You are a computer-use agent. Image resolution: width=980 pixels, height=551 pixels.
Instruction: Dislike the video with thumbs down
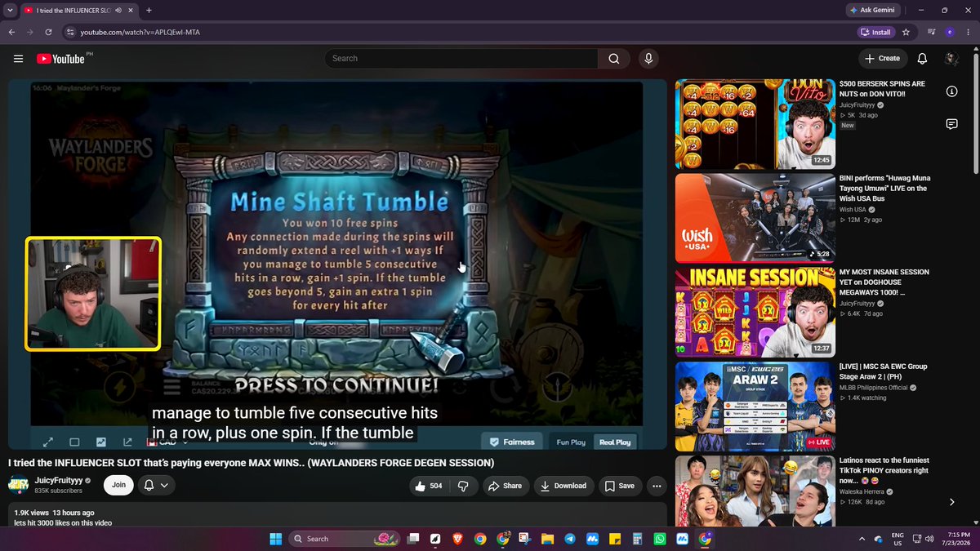click(x=463, y=486)
